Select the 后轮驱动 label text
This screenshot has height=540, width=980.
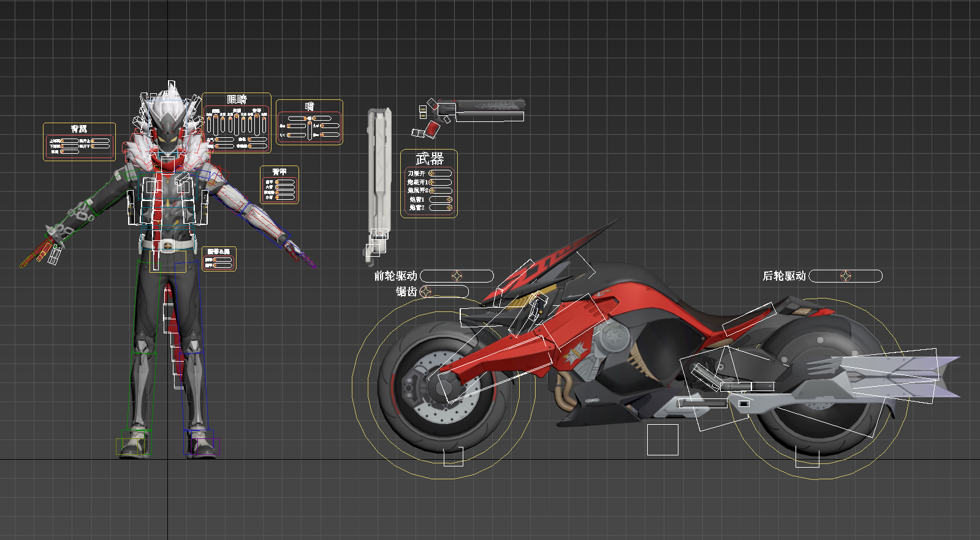tap(784, 276)
